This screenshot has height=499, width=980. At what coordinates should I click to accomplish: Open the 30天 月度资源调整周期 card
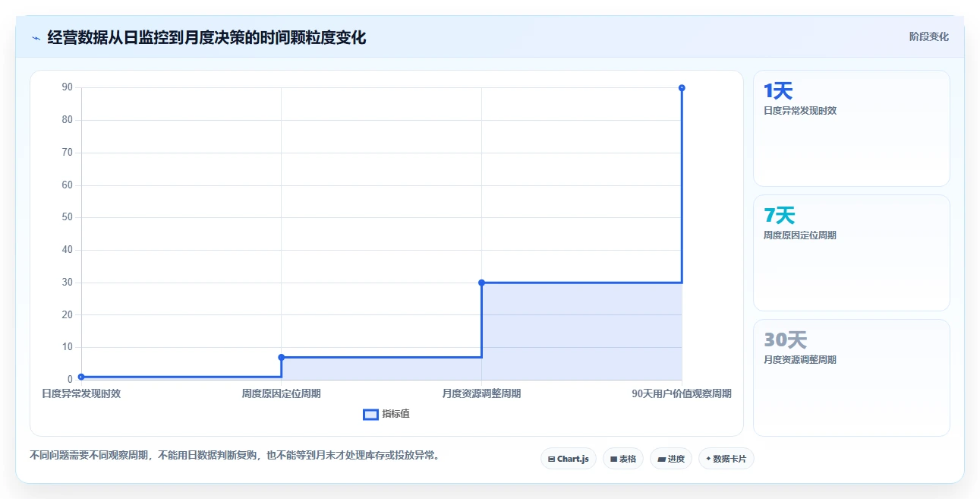pyautogui.click(x=851, y=377)
